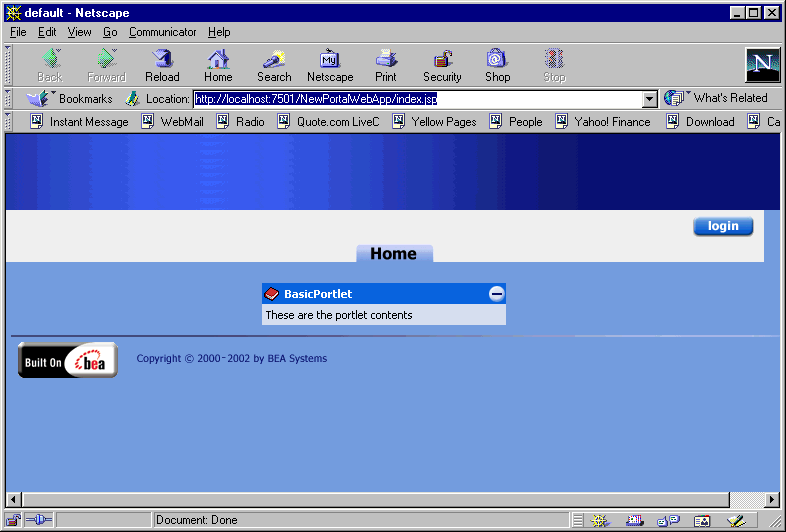Click the status bar security padlock icon

pyautogui.click(x=13, y=520)
